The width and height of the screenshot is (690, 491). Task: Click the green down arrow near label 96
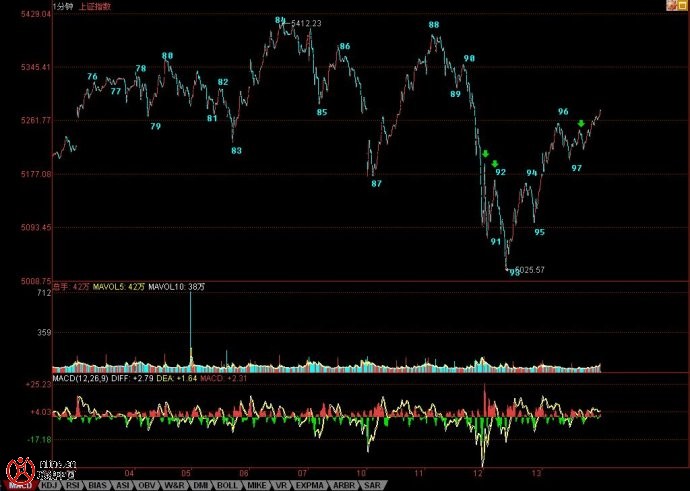click(581, 124)
